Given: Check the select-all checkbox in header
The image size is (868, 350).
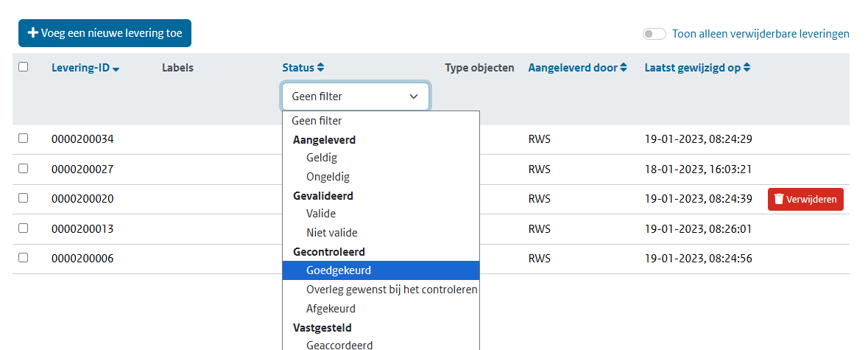Looking at the screenshot, I should coord(24,66).
